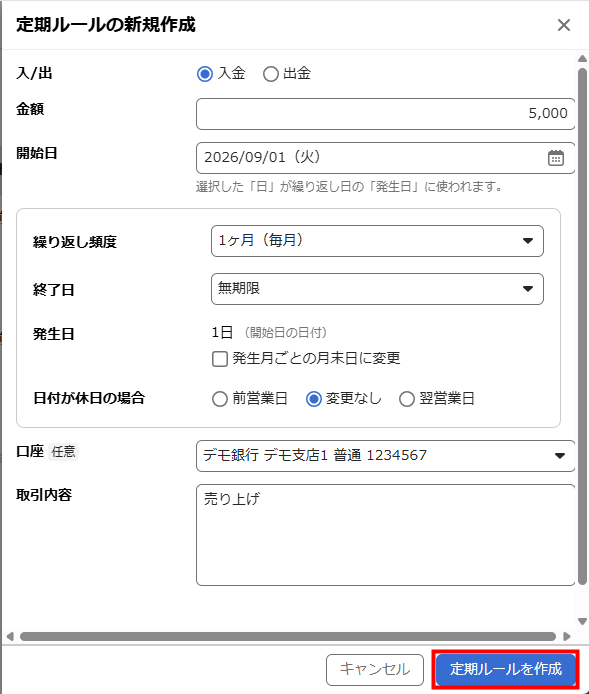
Task: Choose 翌営業日 for holiday dates
Action: pyautogui.click(x=407, y=399)
